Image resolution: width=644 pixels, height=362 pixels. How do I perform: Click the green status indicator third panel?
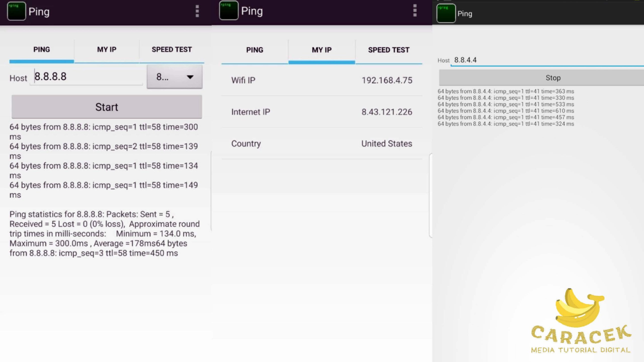[446, 13]
